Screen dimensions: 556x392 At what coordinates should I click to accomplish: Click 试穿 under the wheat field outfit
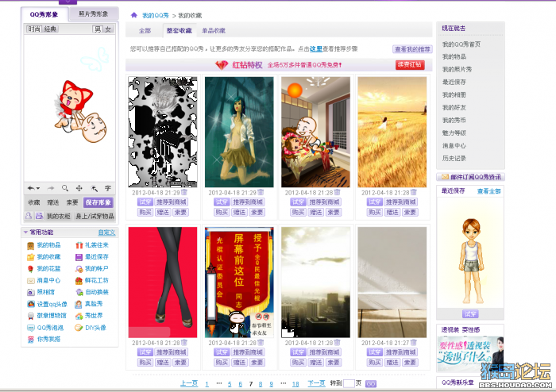(374, 202)
